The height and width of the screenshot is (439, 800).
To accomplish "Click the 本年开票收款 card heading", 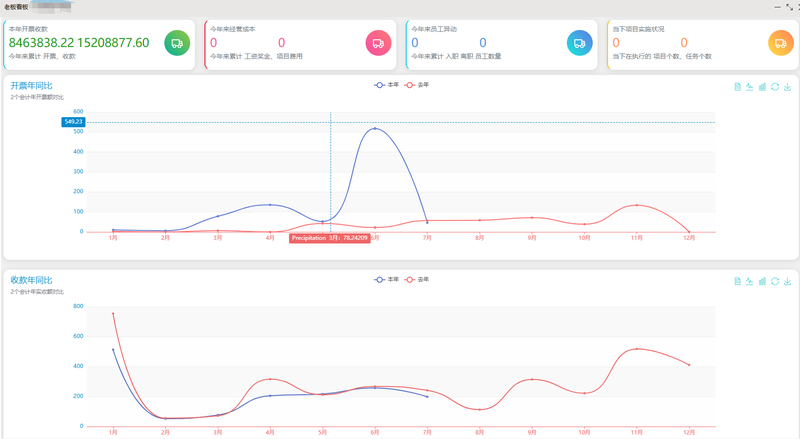I will point(28,29).
